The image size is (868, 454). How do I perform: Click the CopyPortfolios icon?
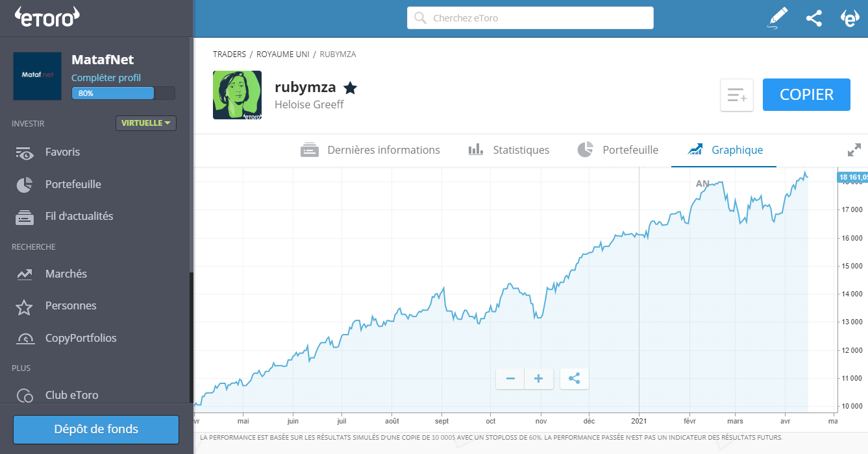point(25,339)
